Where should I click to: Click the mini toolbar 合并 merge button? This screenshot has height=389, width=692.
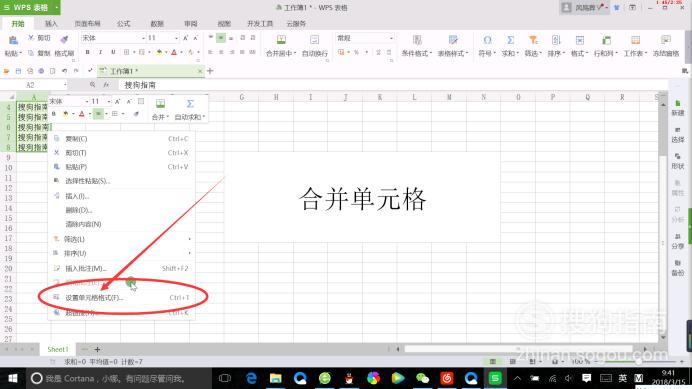click(160, 110)
